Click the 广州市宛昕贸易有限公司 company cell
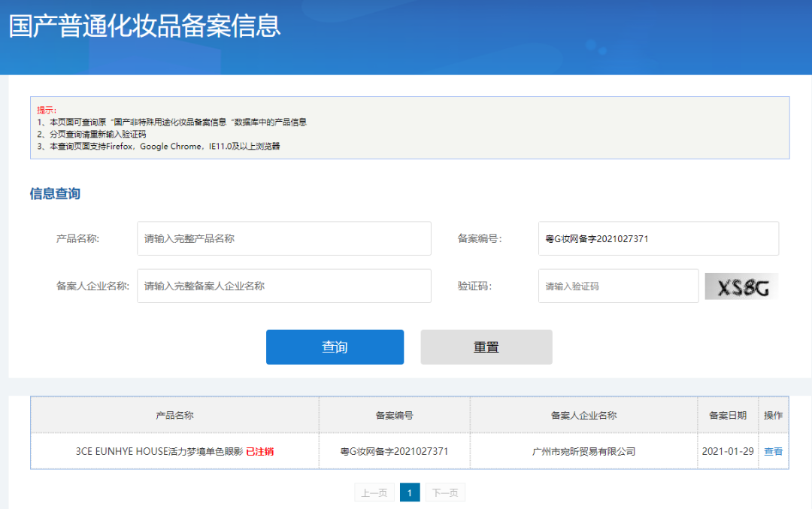812x509 pixels. click(583, 452)
